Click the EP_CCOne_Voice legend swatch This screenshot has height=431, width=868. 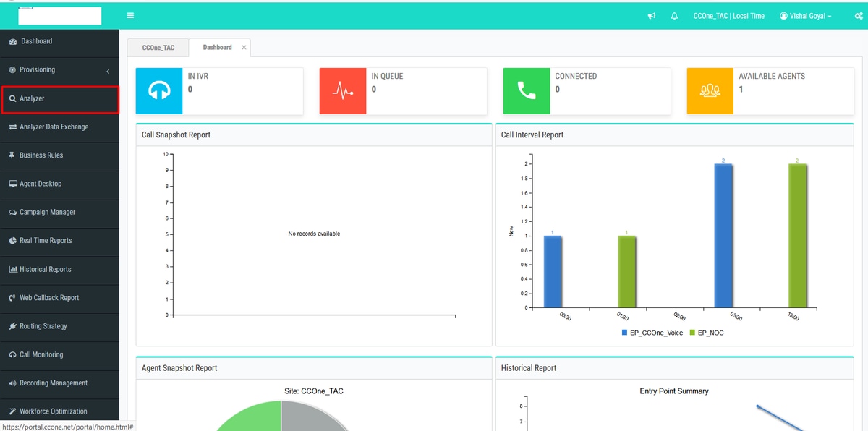pos(625,333)
